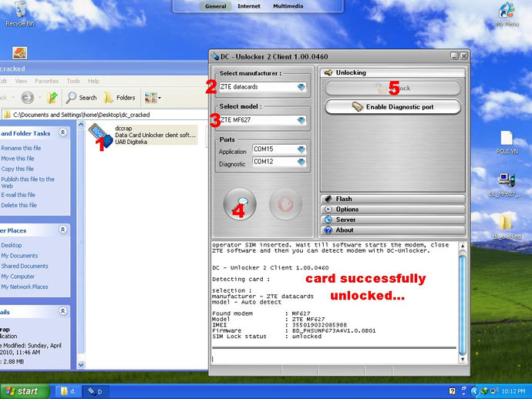Collapse the Other Places panel
This screenshot has height=399, width=532.
pos(62,230)
